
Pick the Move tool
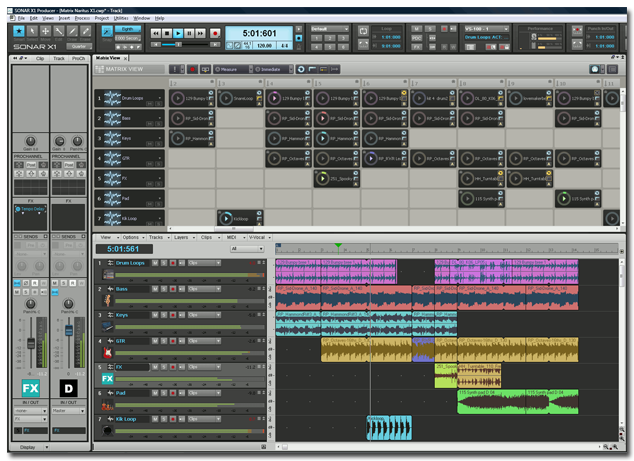pyautogui.click(x=45, y=31)
